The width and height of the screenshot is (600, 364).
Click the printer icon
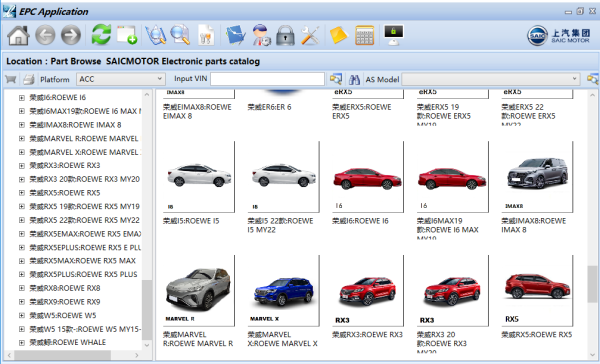[29, 79]
